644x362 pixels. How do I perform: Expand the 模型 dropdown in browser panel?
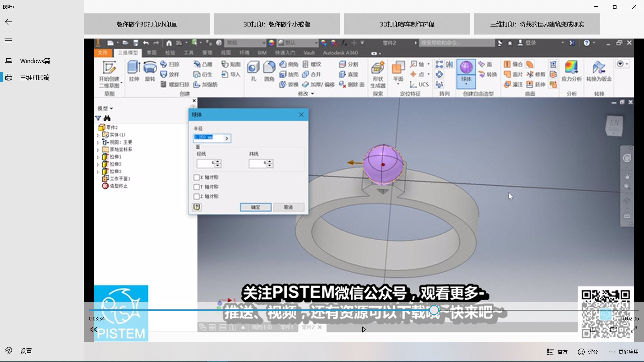click(x=105, y=108)
